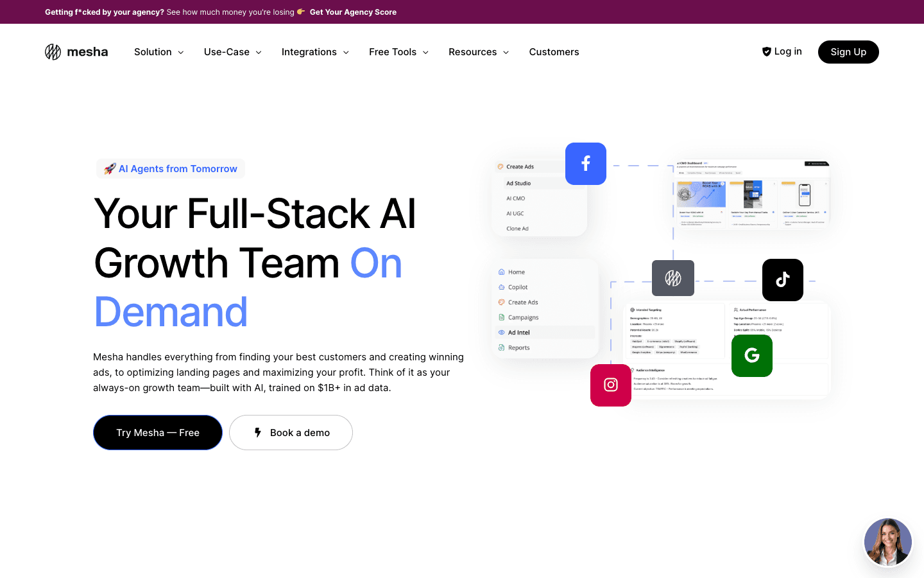Click Get Your Agency Score link
924x578 pixels.
point(353,12)
